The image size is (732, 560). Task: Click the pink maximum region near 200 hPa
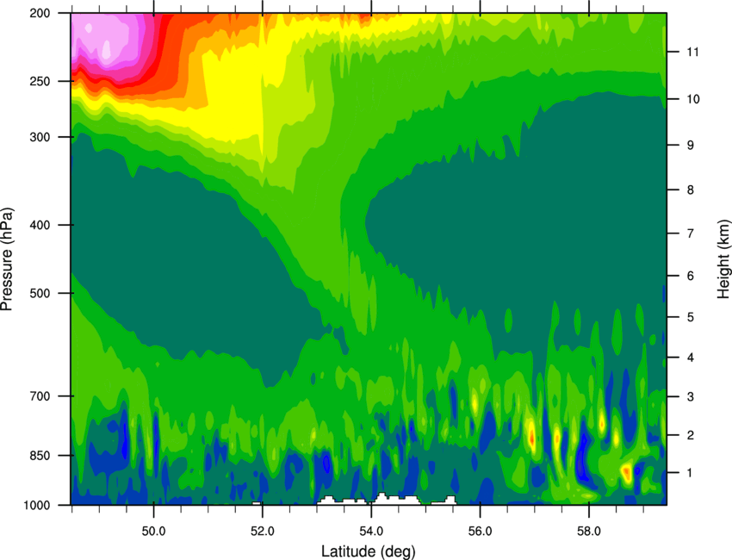[105, 40]
